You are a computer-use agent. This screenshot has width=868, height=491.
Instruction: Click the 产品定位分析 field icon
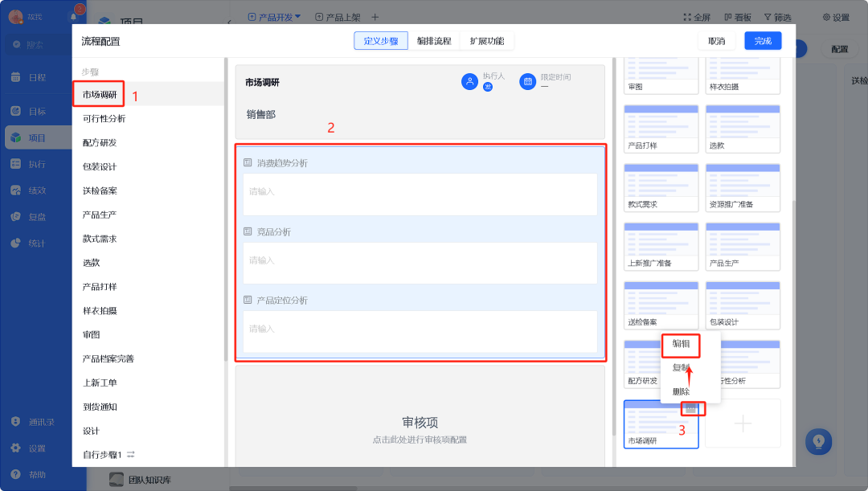(x=248, y=300)
